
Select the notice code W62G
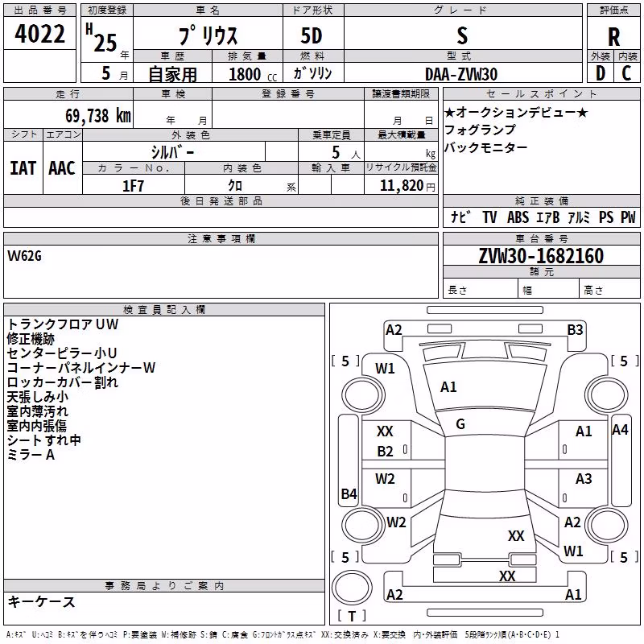(24, 256)
